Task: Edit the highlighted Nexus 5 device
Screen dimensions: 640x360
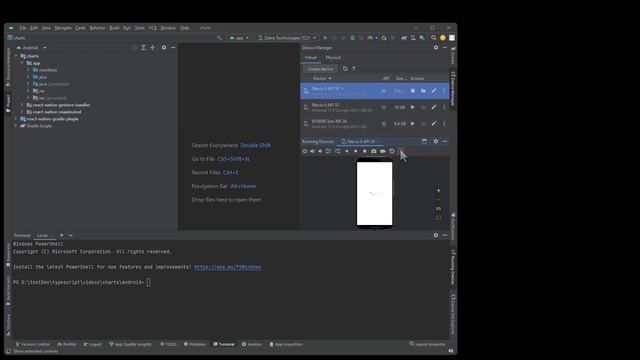Action: (434, 91)
